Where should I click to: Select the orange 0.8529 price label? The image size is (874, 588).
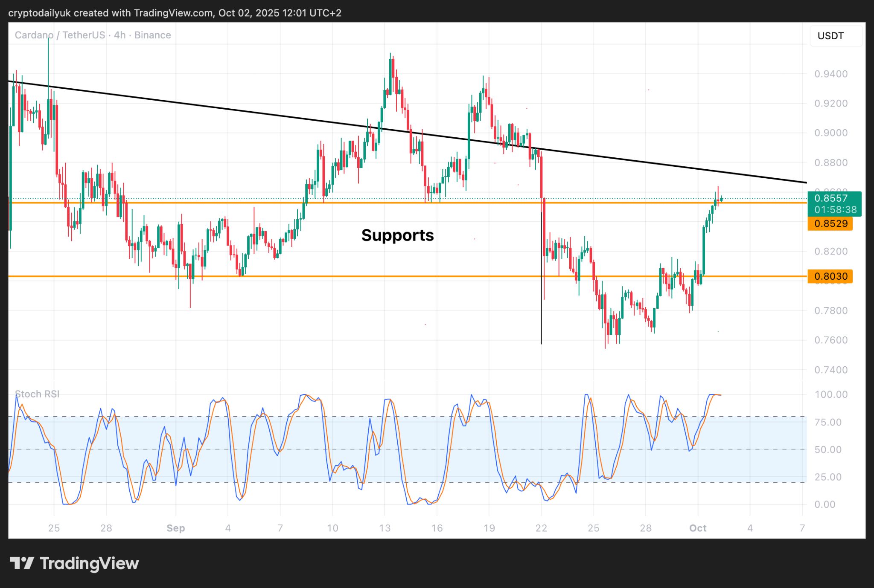tap(830, 223)
